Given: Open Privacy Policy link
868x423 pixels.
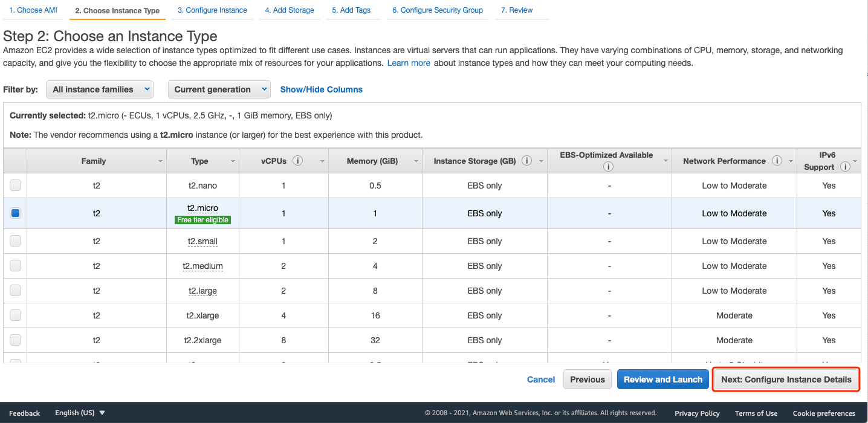Looking at the screenshot, I should pos(697,413).
